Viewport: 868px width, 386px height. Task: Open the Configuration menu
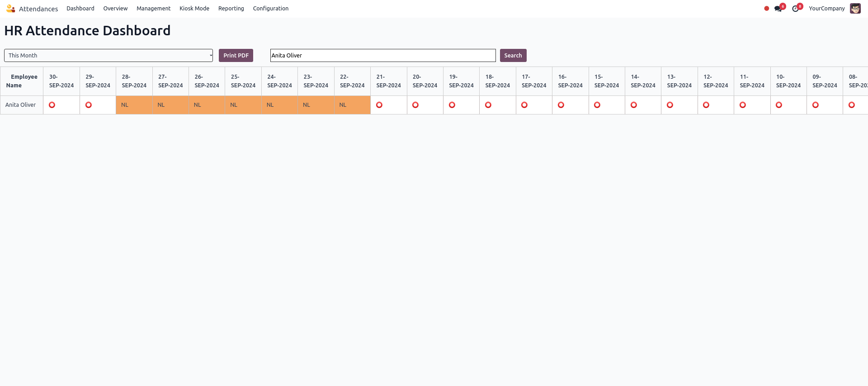pos(270,9)
